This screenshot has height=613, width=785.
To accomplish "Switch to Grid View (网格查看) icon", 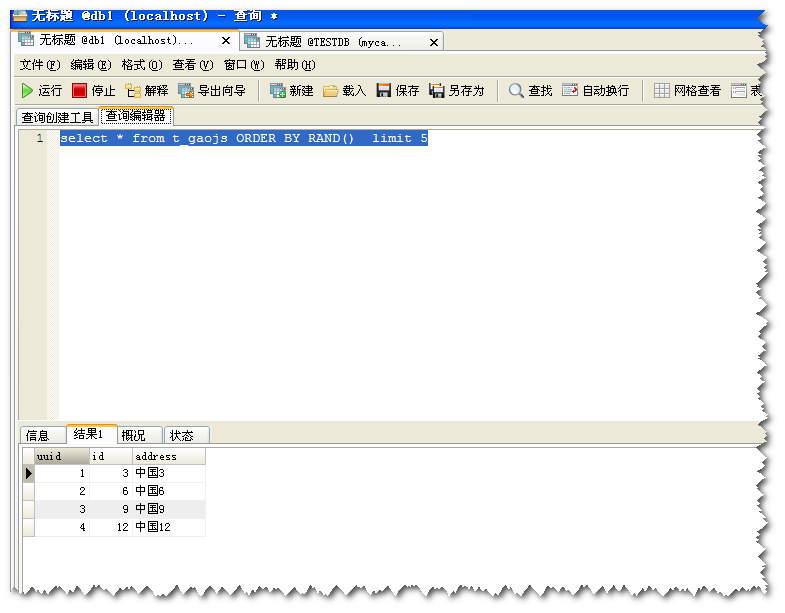I will coord(661,91).
